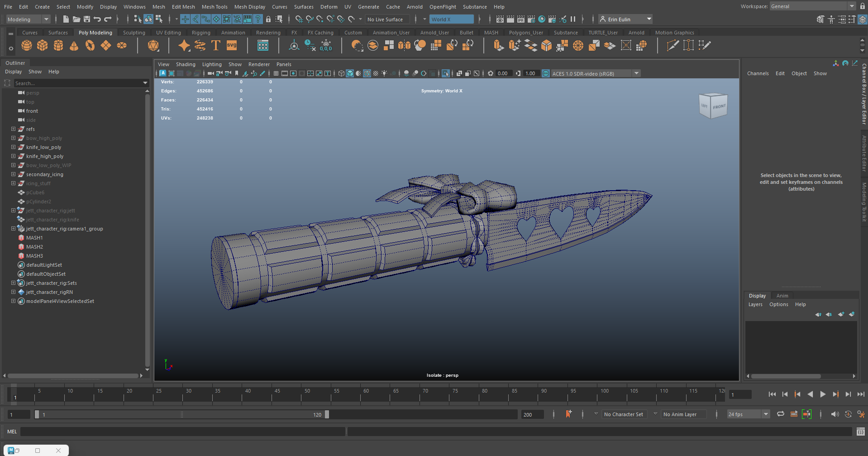Open the Modeling menu set dropdown
868x456 pixels.
[28, 19]
